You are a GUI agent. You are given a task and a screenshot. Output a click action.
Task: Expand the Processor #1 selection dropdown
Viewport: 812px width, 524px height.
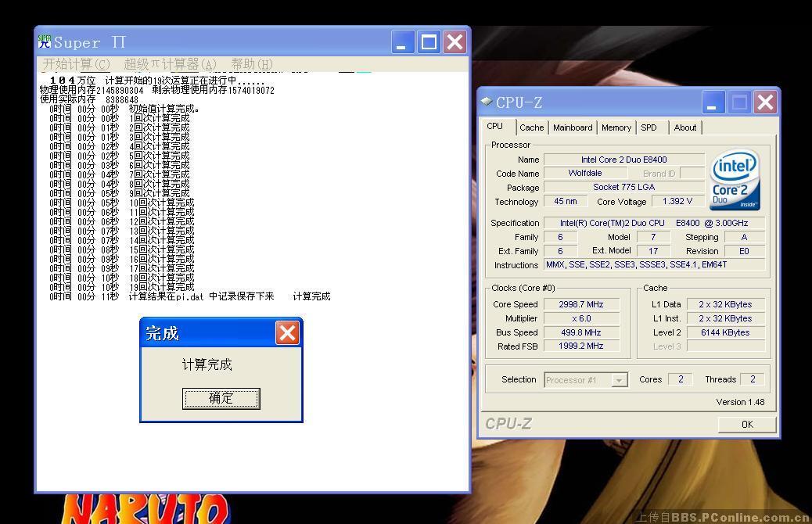pos(619,380)
